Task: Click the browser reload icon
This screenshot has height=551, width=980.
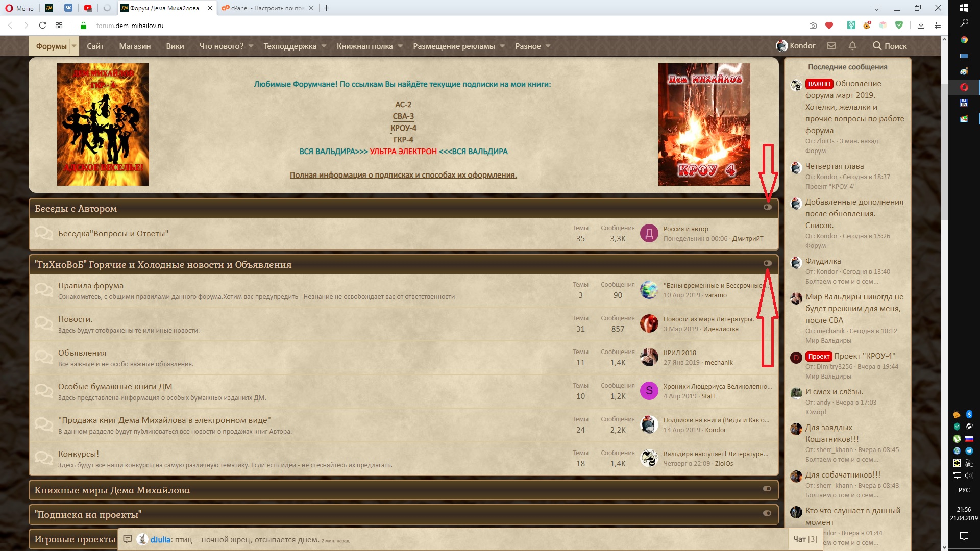Action: click(x=42, y=26)
